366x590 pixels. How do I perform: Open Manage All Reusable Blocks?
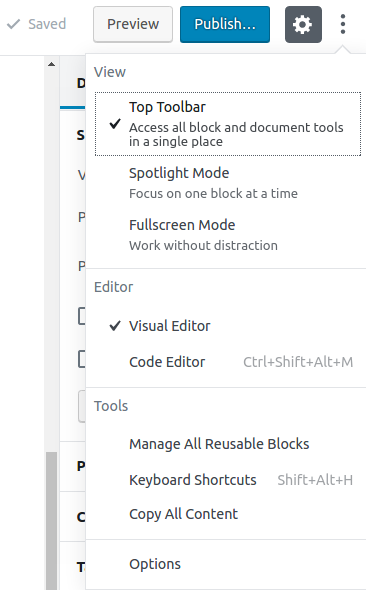tap(228, 444)
